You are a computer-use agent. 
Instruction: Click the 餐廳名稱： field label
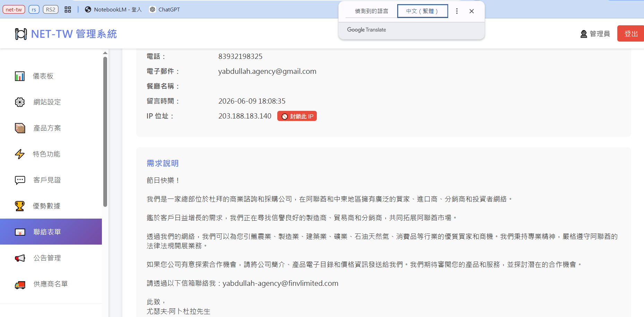click(x=164, y=86)
